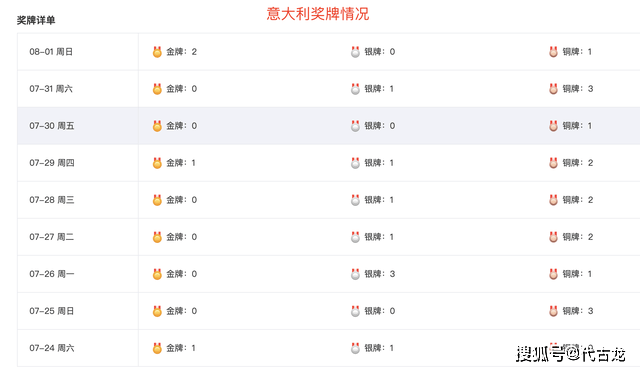Click the gold medal icon in the 08-01 row
Image resolution: width=640 pixels, height=371 pixels.
click(x=157, y=52)
